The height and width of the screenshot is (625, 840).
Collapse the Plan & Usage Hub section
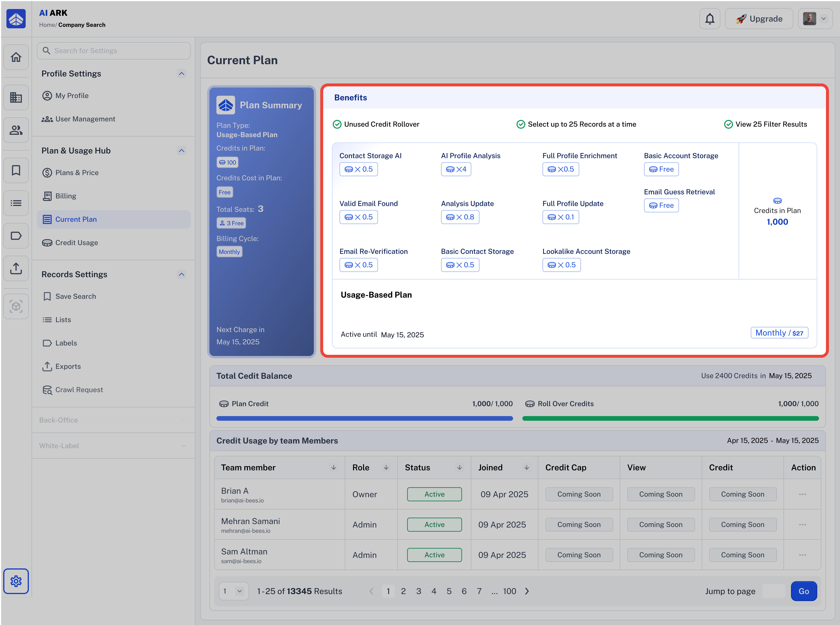[x=182, y=151]
